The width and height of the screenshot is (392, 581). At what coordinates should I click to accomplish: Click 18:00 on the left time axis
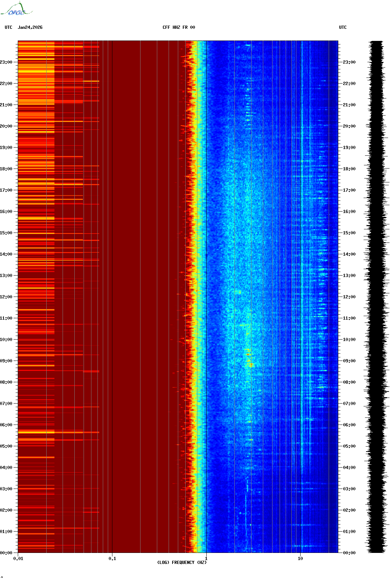tap(6, 169)
